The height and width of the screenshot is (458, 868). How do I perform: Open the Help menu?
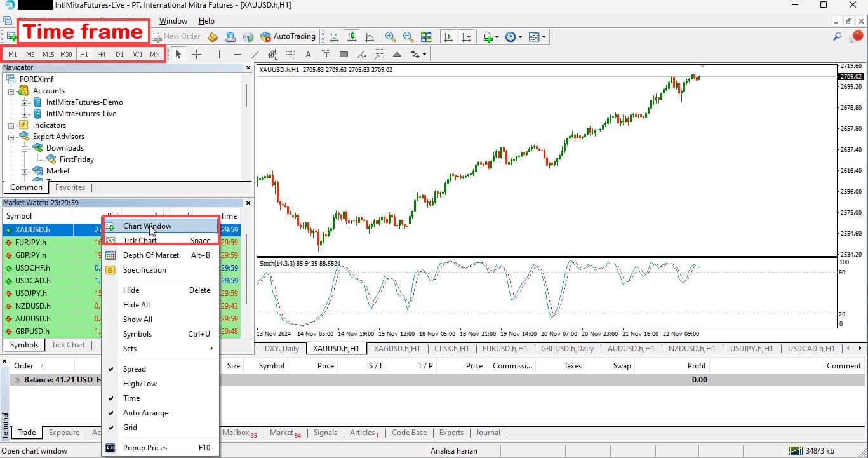point(207,21)
